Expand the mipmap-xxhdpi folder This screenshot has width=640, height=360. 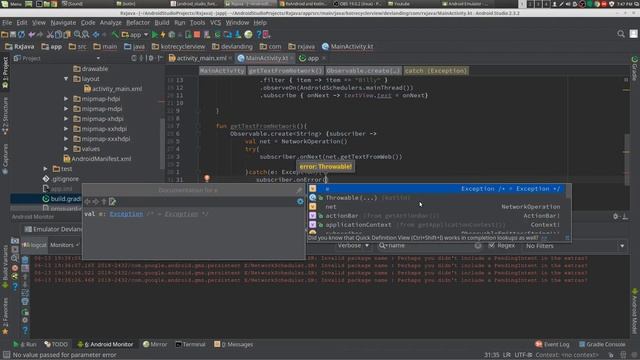(x=66, y=129)
